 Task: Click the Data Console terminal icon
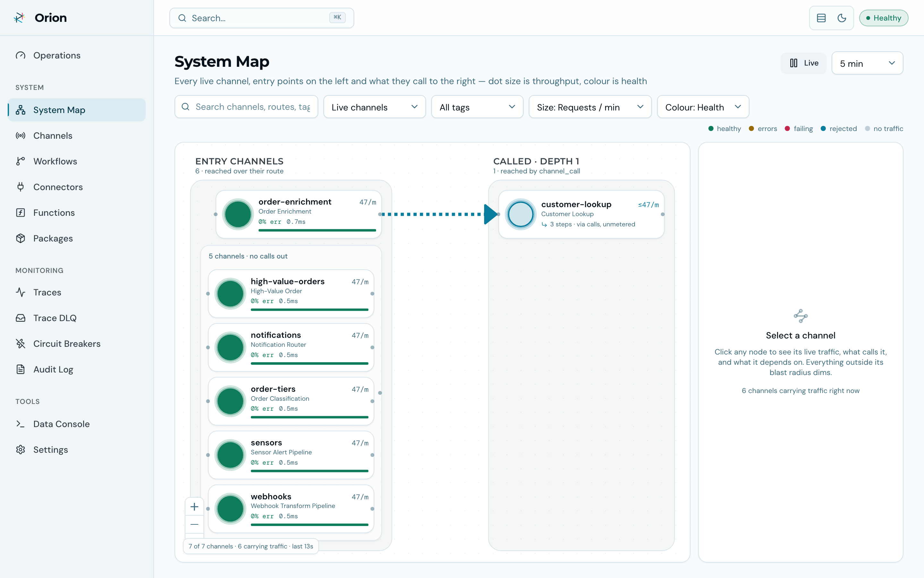(21, 424)
